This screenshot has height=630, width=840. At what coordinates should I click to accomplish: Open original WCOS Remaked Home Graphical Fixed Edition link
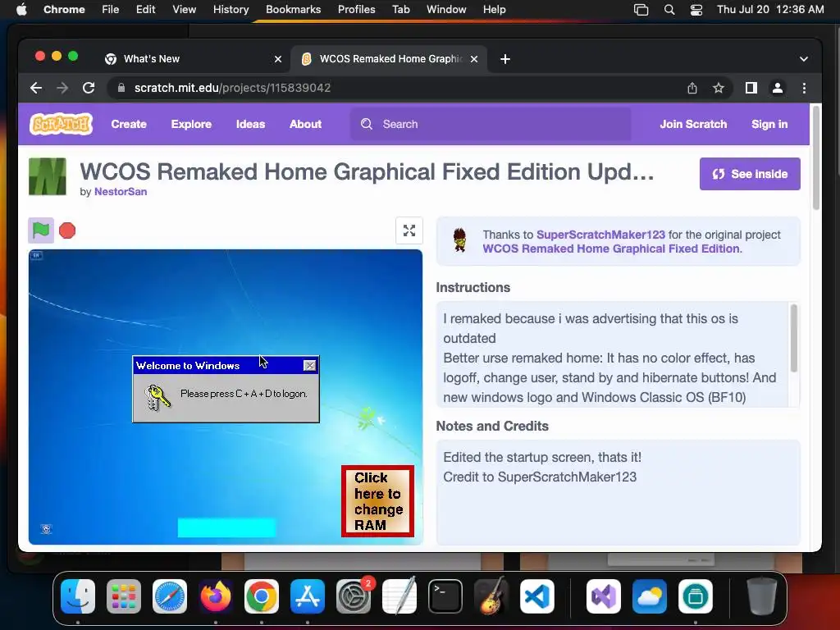610,249
